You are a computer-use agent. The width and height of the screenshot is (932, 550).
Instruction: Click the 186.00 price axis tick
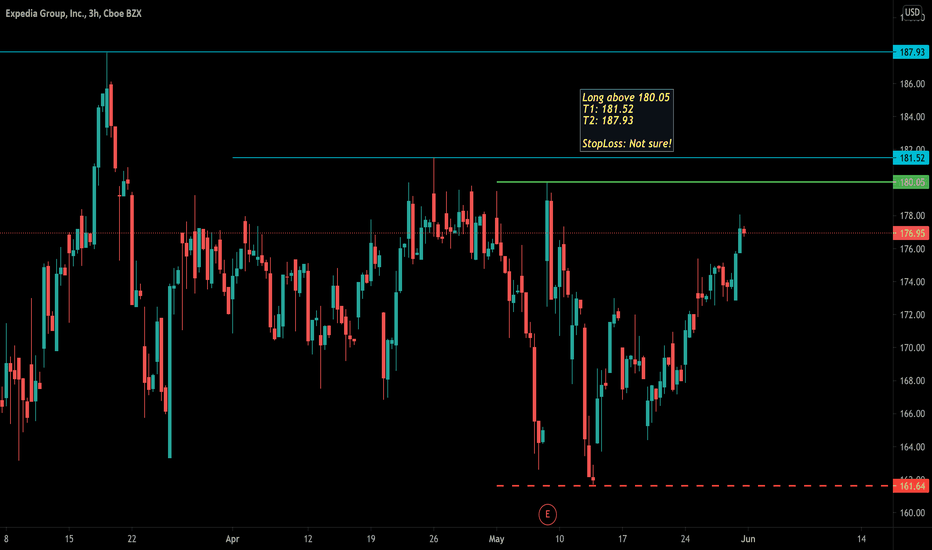912,84
